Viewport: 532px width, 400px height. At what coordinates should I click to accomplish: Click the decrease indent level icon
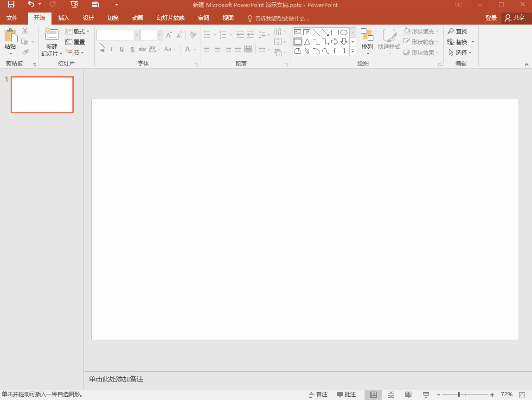(240, 35)
